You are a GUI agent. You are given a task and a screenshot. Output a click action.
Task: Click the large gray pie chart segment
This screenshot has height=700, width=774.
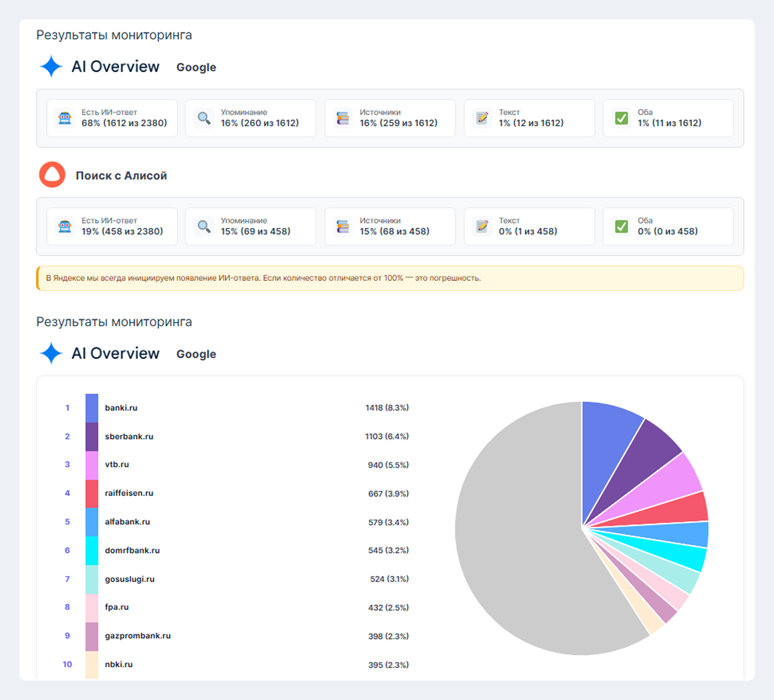[522, 537]
